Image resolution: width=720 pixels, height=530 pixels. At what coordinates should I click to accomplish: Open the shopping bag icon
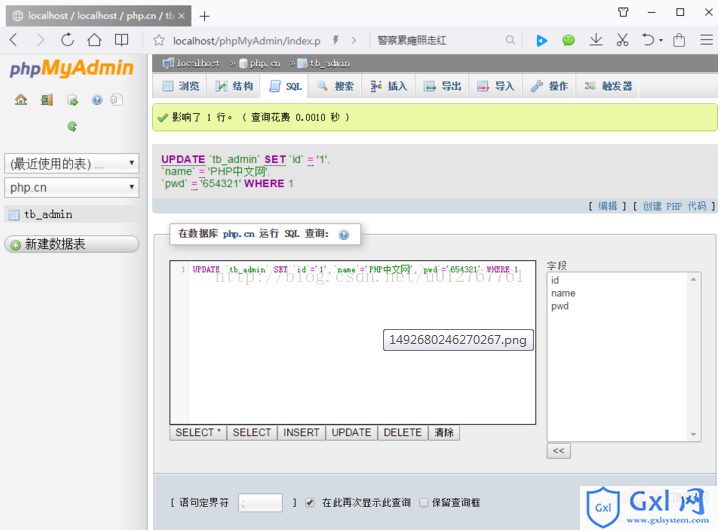[x=679, y=40]
